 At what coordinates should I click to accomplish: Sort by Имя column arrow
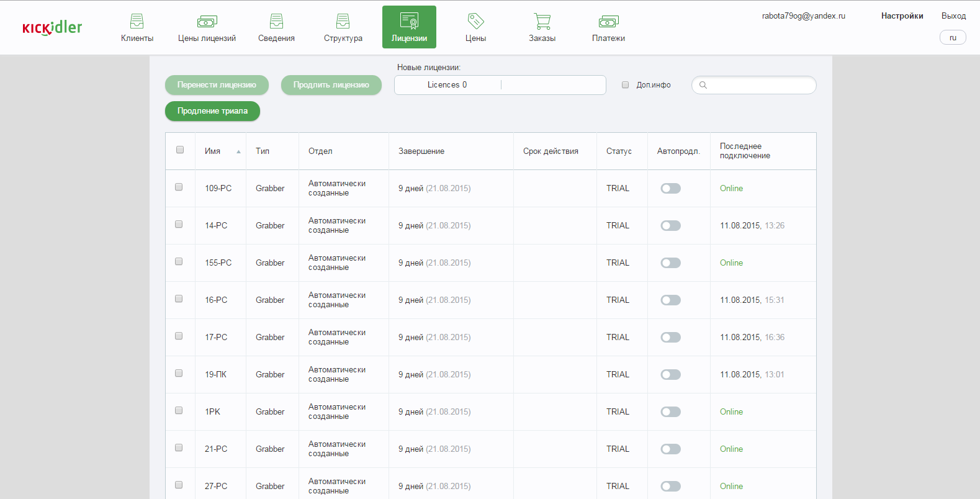point(238,151)
